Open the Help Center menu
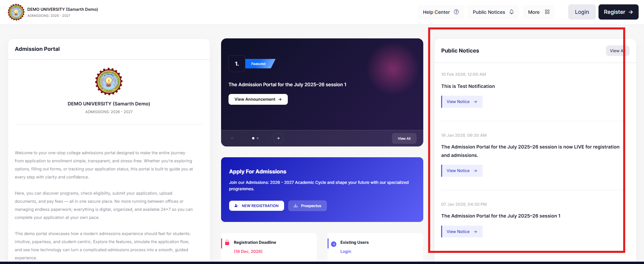644x264 pixels. tap(440, 12)
